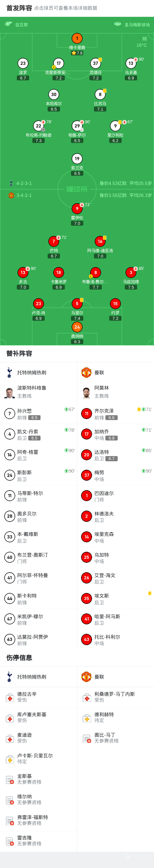Tap 布鲁诺-费尔南德斯 captain number 8 icon
The width and height of the screenshot is (154, 868).
pyautogui.click(x=95, y=272)
